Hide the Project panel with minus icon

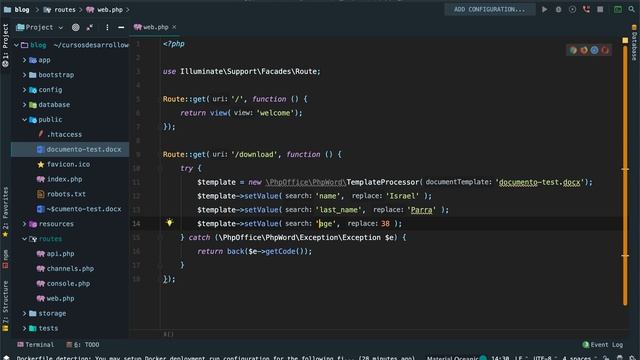pos(121,27)
